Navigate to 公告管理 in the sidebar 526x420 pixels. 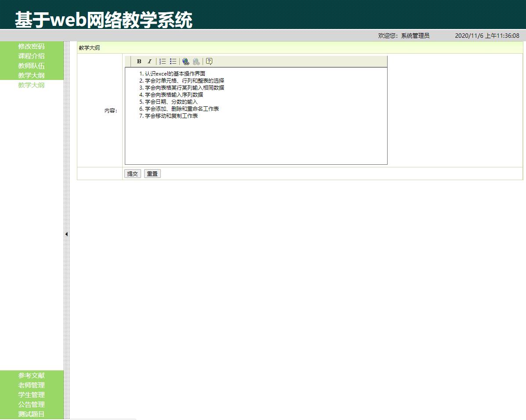tap(31, 404)
